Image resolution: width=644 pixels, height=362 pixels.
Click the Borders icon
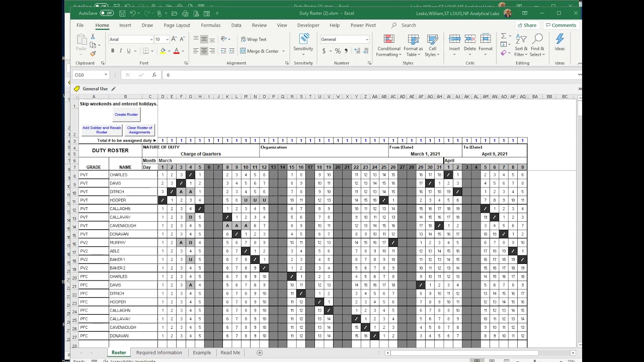[x=145, y=51]
